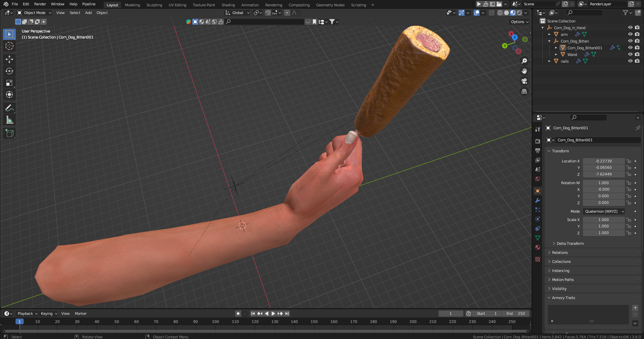Hide the arm object in viewport

[630, 34]
